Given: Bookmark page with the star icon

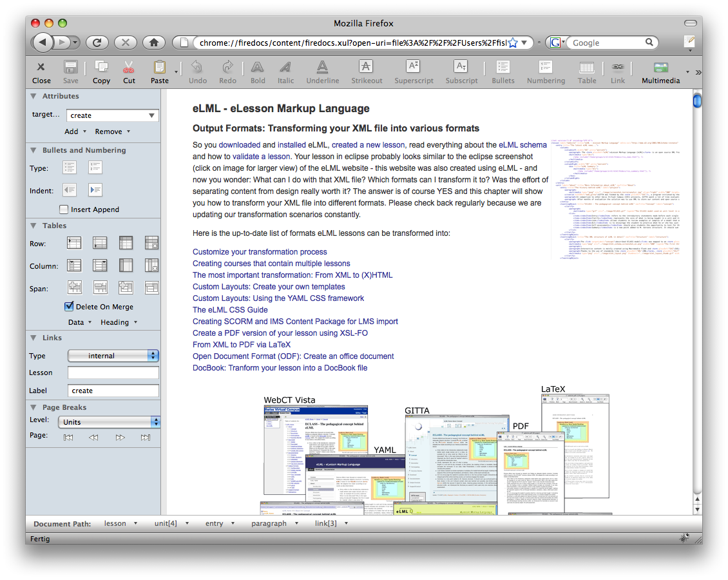Looking at the screenshot, I should click(x=513, y=43).
